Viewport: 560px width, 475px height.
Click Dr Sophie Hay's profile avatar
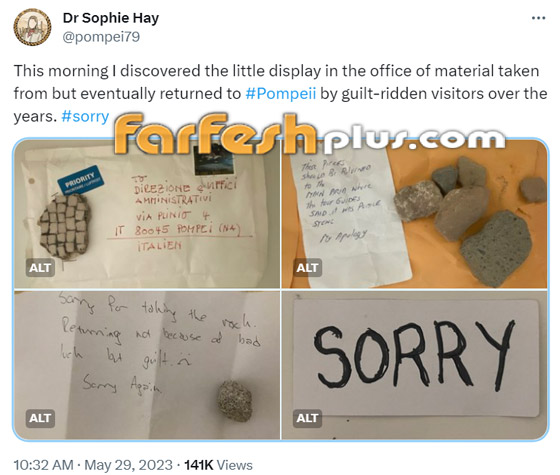click(x=32, y=28)
